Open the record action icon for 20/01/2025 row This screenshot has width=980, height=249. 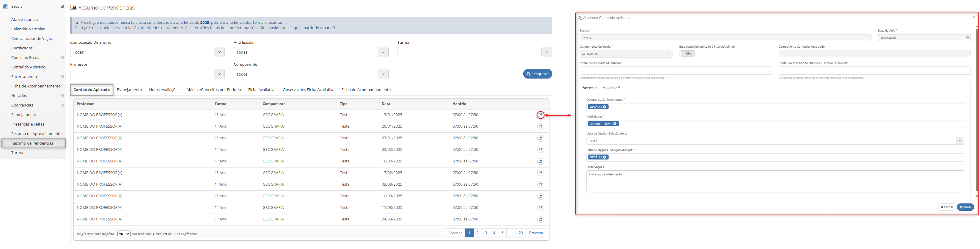540,127
